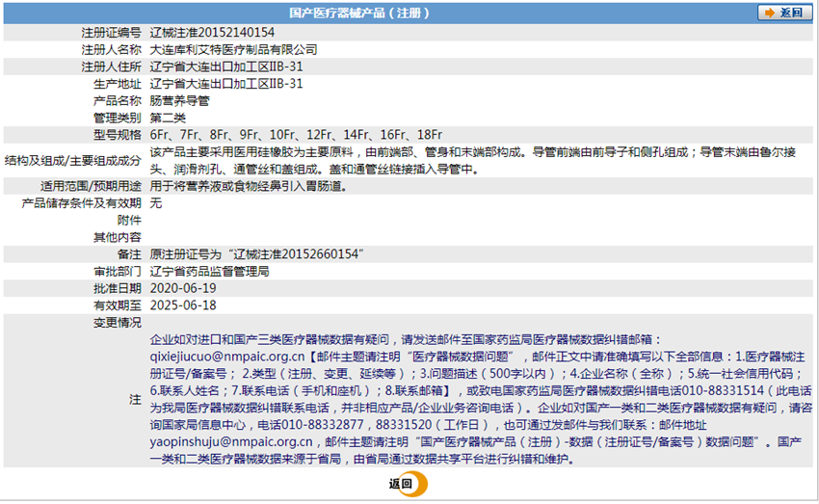Click the 注册人住所 label
This screenshot has width=819, height=504.
(111, 66)
